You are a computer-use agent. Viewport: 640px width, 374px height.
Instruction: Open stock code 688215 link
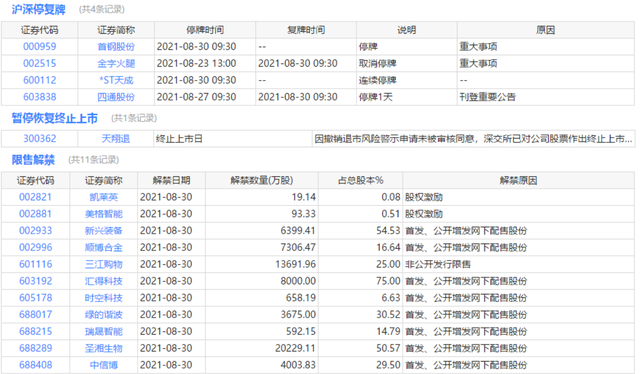pos(36,331)
